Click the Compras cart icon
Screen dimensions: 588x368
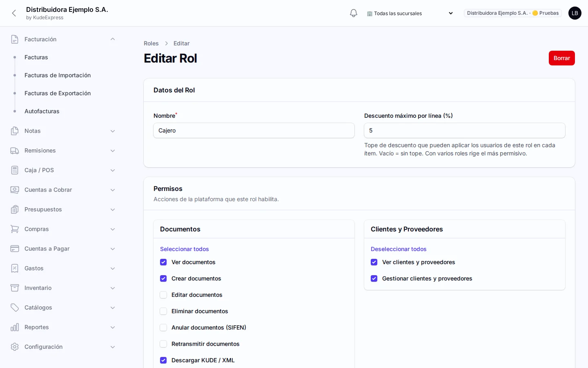coord(15,229)
